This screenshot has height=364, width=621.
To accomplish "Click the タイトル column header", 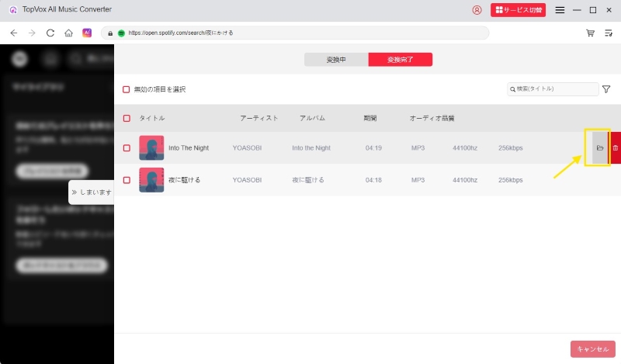I will [x=151, y=118].
